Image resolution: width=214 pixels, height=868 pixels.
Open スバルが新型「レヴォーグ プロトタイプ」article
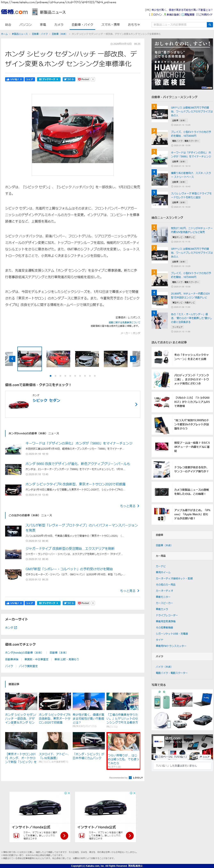[82, 528]
